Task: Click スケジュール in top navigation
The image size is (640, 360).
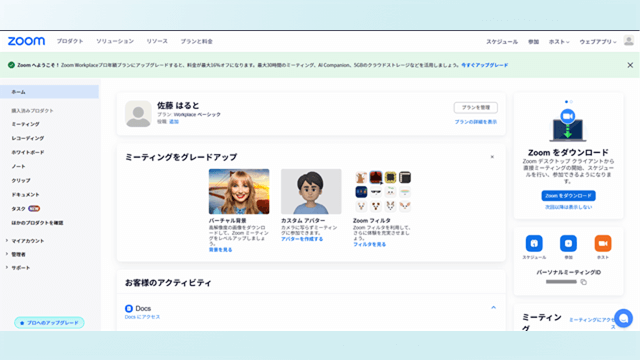Action: (502, 42)
